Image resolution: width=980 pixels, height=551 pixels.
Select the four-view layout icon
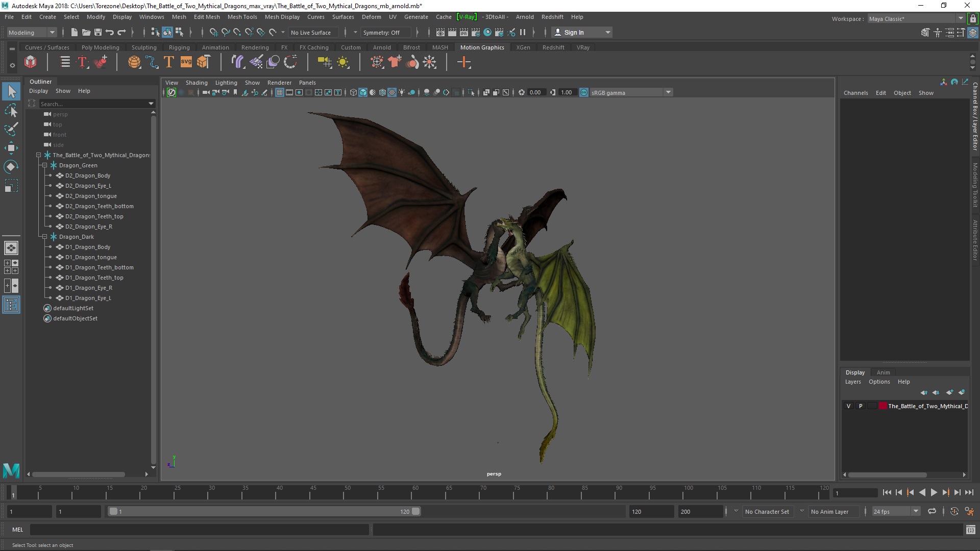[11, 266]
